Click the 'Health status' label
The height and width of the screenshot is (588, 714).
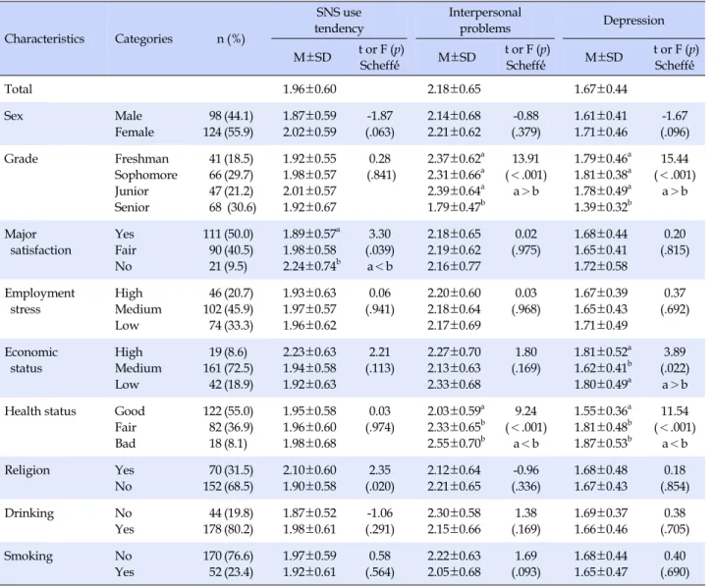[x=40, y=411]
